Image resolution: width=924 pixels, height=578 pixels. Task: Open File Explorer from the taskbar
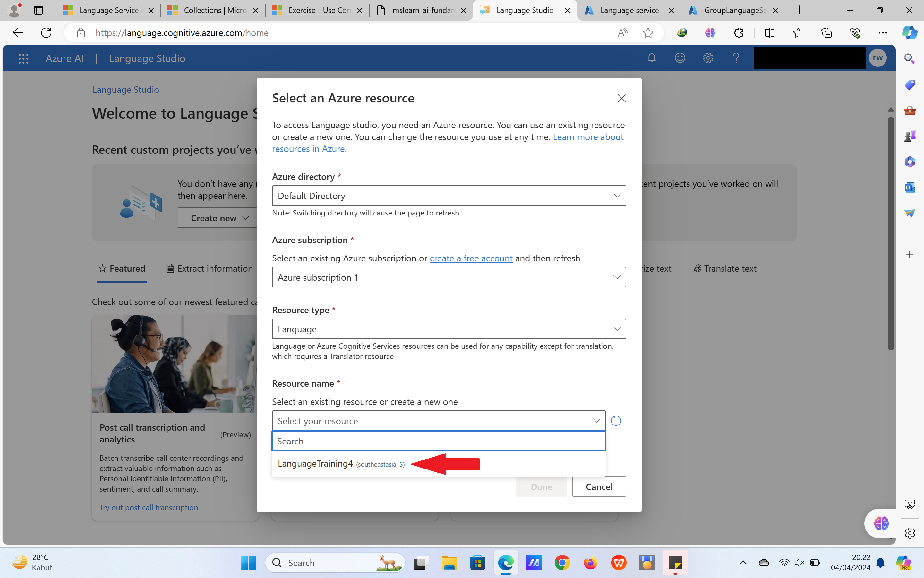(x=449, y=563)
